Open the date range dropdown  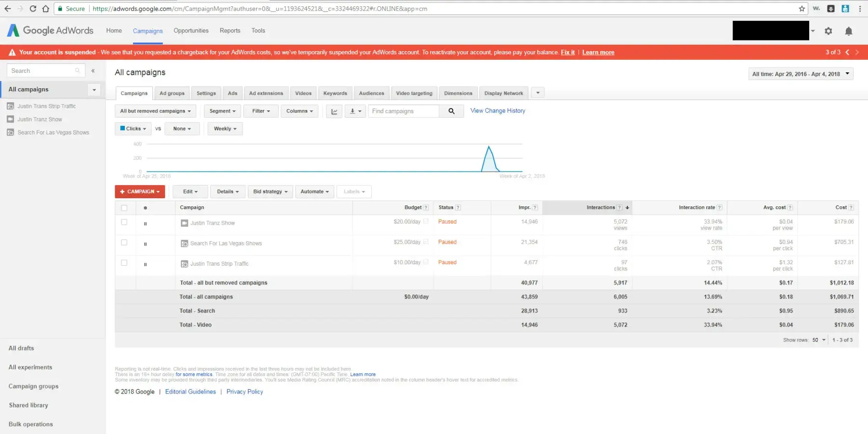(800, 74)
